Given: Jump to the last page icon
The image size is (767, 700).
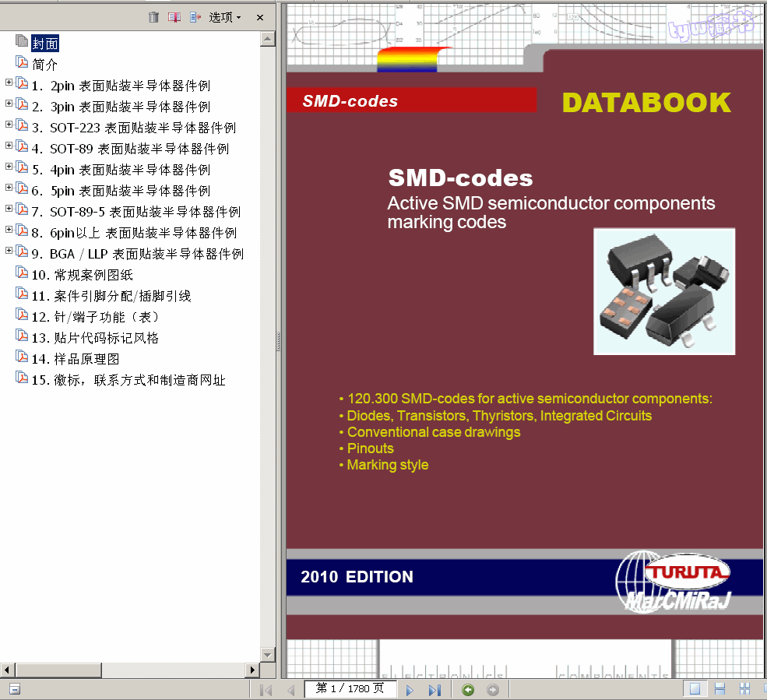Looking at the screenshot, I should point(435,689).
